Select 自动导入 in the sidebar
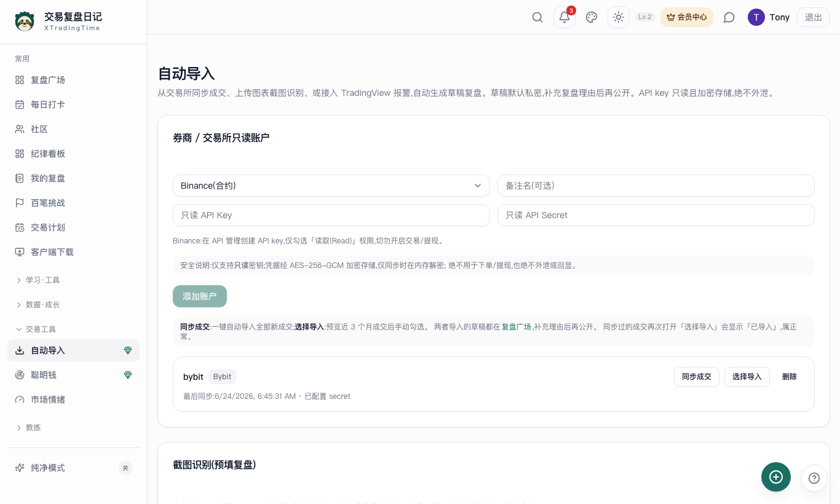Image resolution: width=840 pixels, height=504 pixels. [73, 350]
